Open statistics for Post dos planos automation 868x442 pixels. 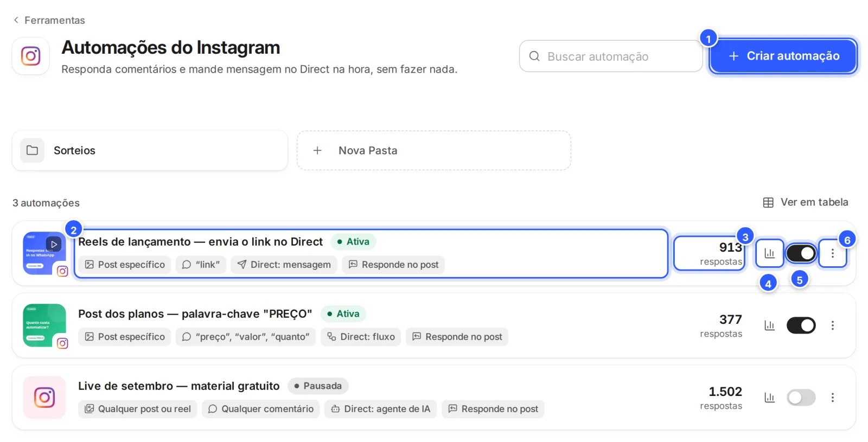(769, 325)
